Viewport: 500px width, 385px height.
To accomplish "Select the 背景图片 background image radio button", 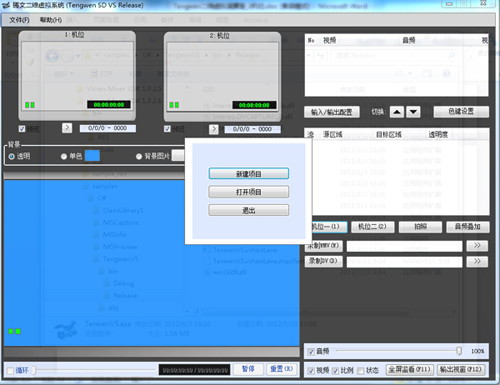I will [x=139, y=156].
